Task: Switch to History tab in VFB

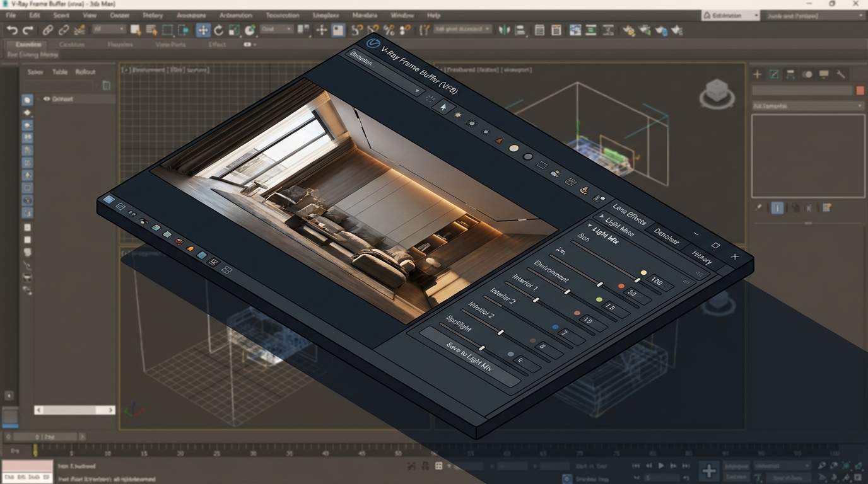Action: [702, 256]
